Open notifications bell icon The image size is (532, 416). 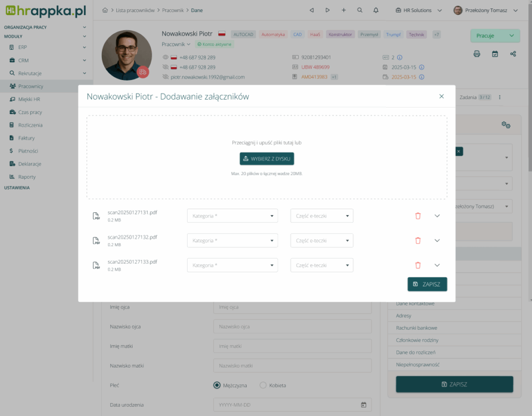pos(376,10)
